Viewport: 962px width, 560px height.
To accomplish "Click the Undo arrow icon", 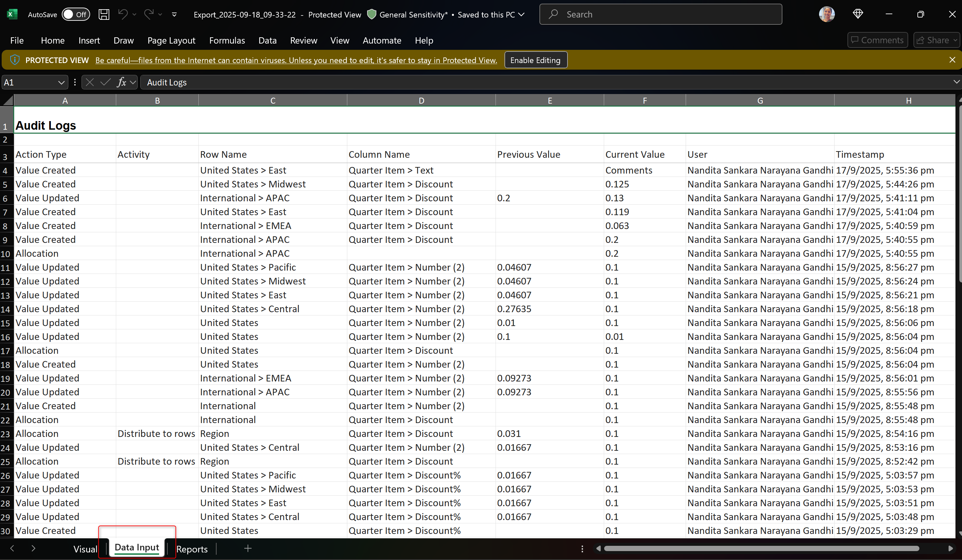I will point(122,15).
